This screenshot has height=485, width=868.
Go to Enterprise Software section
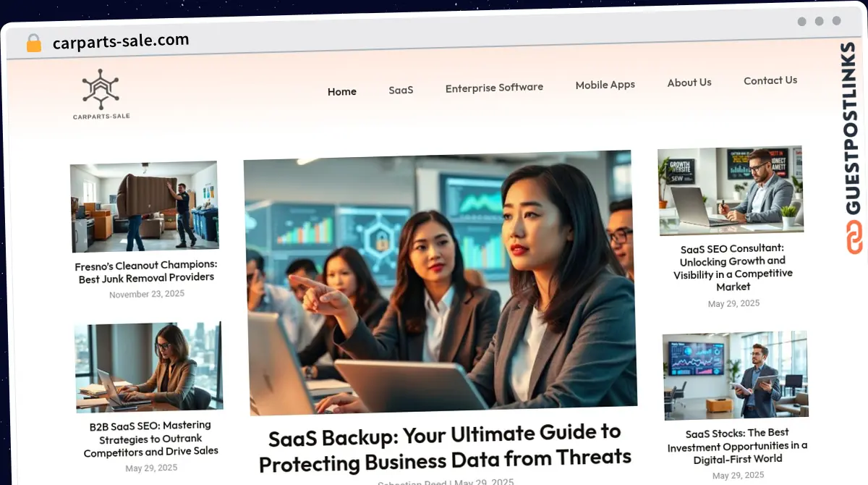[494, 88]
